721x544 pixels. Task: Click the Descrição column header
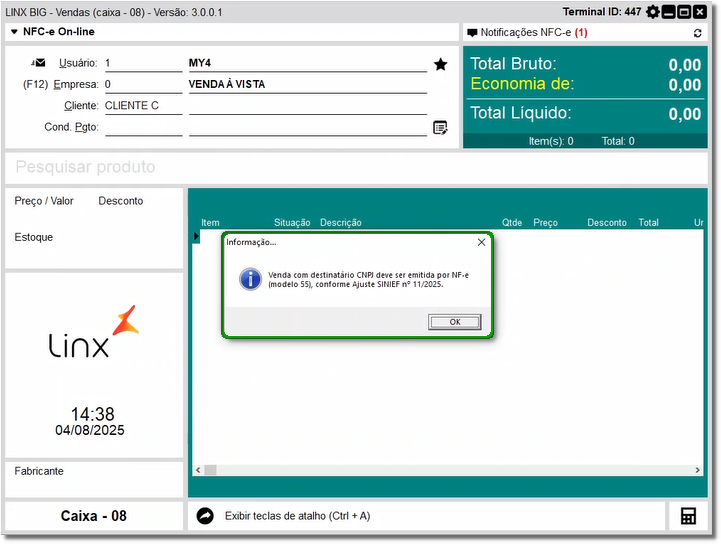tap(341, 223)
